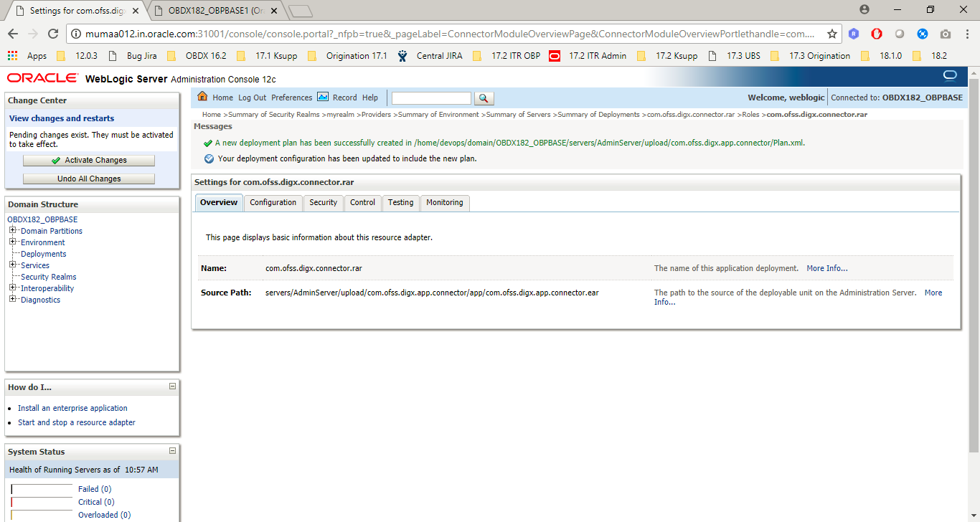The image size is (980, 522).
Task: Open the Apps grid in bookmarks bar
Action: pos(27,56)
